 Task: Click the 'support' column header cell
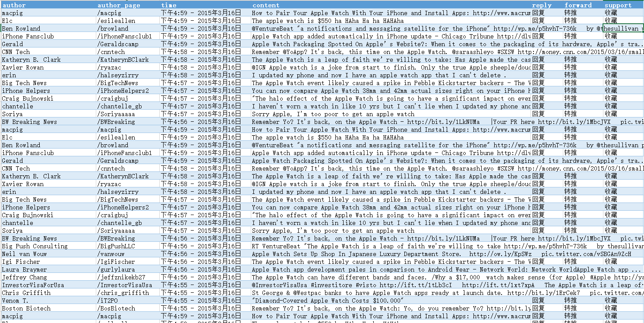[x=623, y=5]
